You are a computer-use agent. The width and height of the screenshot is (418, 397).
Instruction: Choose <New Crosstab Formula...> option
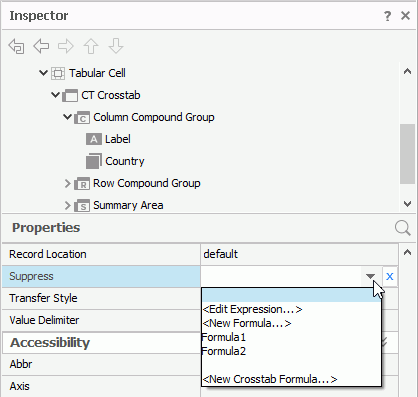coord(270,379)
